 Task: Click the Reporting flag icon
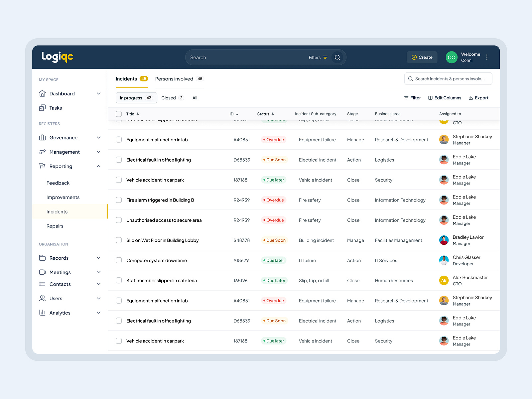[x=42, y=166]
